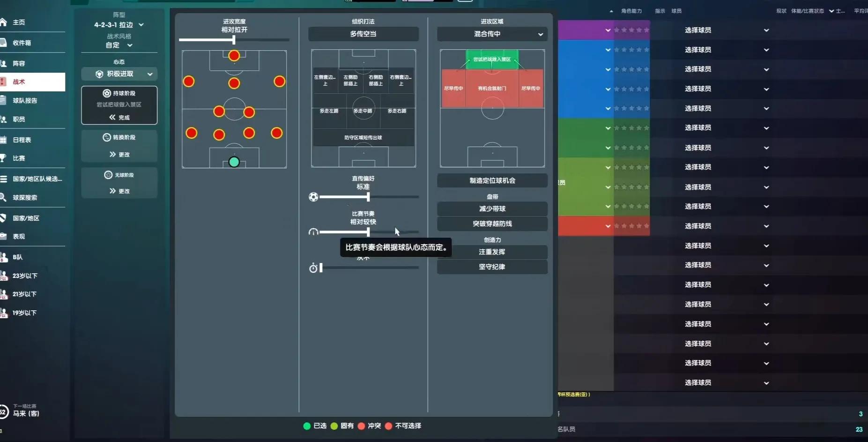
Task: Expand the role chevron on the purple row
Action: point(608,30)
